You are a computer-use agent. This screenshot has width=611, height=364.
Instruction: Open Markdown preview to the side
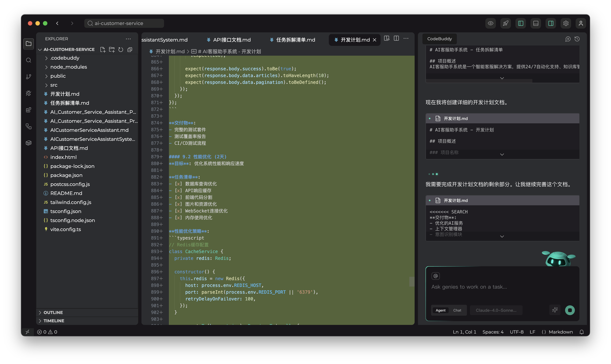tap(387, 39)
